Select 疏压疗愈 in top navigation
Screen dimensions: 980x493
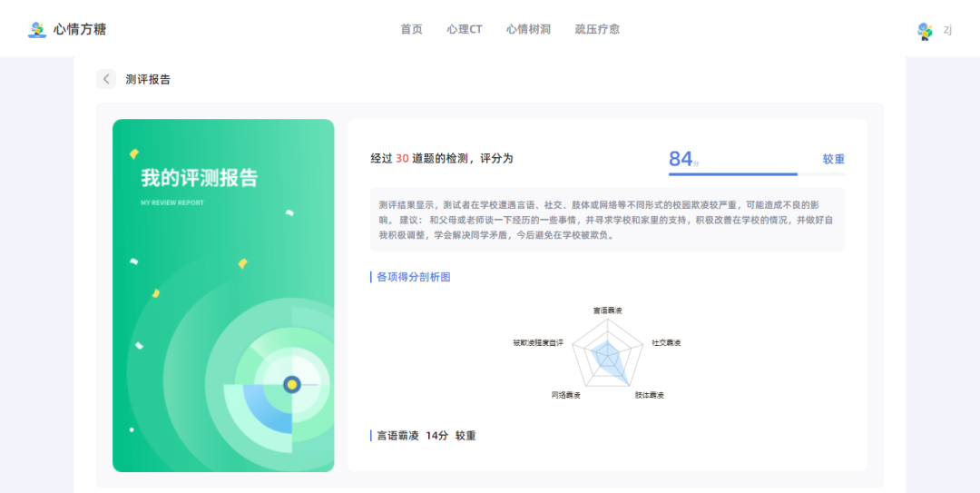click(x=597, y=29)
